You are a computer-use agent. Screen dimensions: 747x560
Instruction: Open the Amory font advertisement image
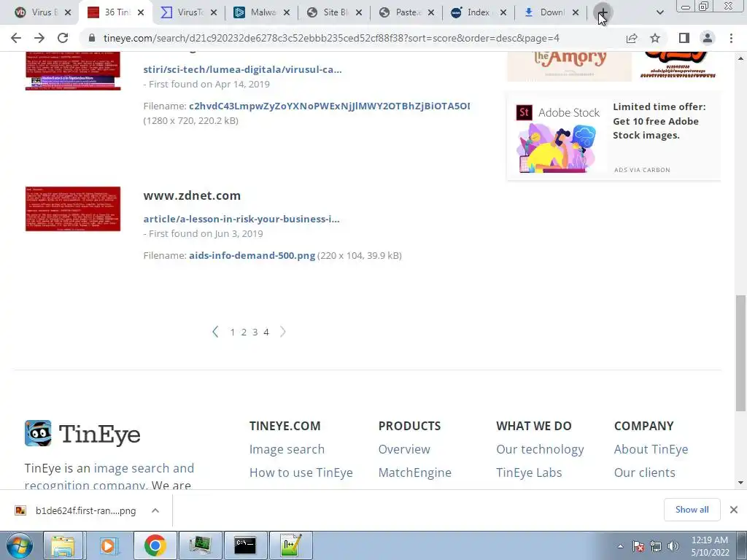pyautogui.click(x=569, y=66)
